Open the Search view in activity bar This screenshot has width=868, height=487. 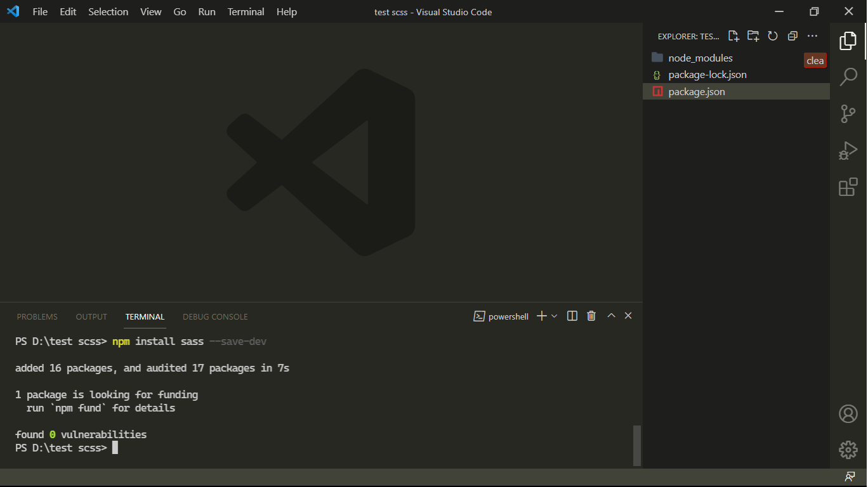(848, 77)
